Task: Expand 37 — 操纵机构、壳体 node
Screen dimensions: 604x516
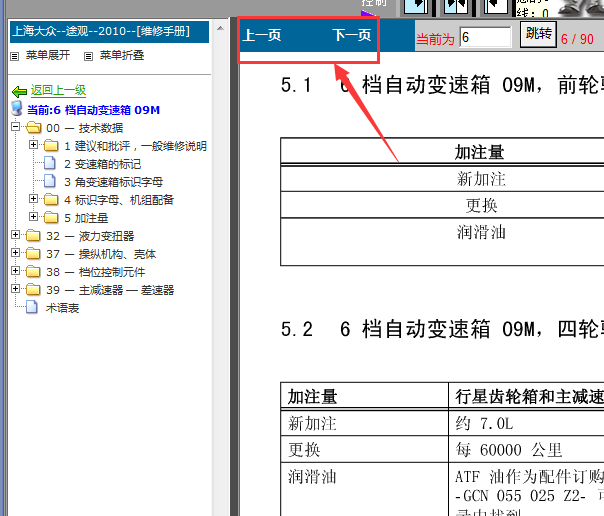Action: pos(15,252)
